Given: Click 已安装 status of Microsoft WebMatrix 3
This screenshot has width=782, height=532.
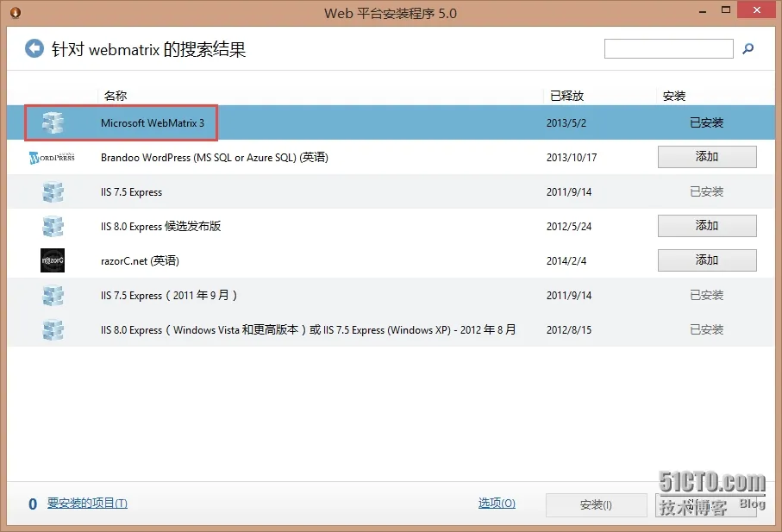Looking at the screenshot, I should [706, 122].
